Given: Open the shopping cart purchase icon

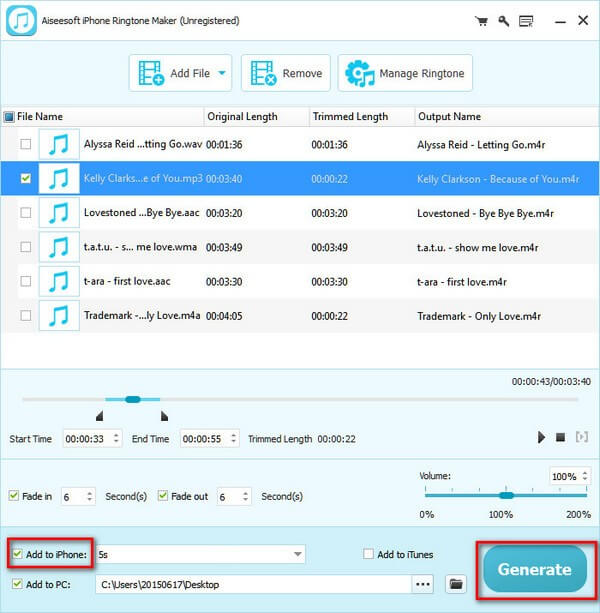Looking at the screenshot, I should click(x=482, y=21).
